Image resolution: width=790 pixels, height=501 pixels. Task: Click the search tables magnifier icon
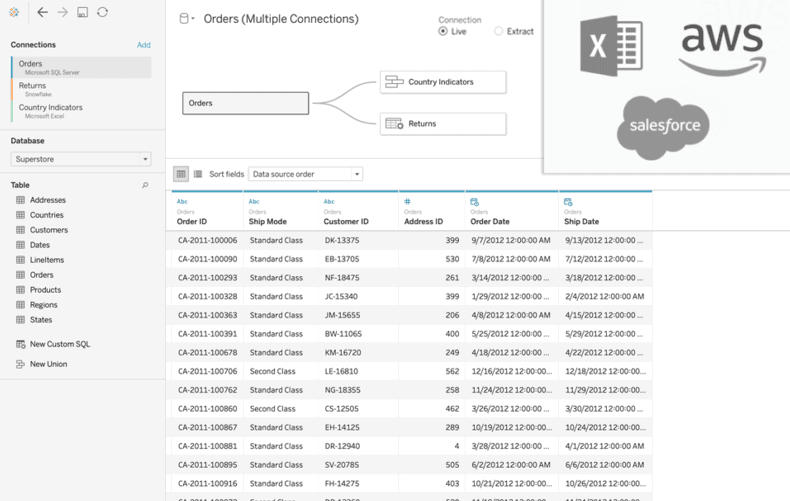point(145,185)
